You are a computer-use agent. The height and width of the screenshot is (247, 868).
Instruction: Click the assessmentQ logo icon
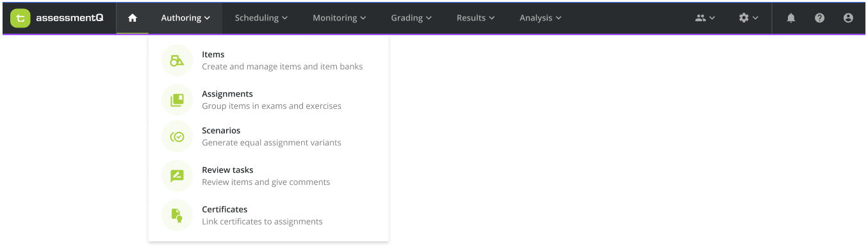[20, 18]
